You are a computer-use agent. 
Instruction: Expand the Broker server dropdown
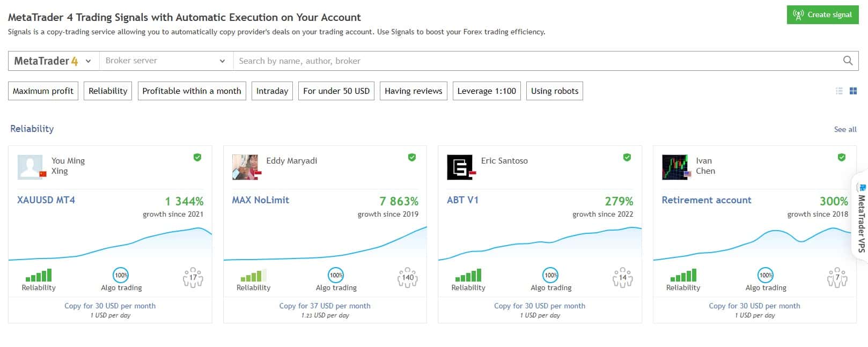(x=166, y=61)
